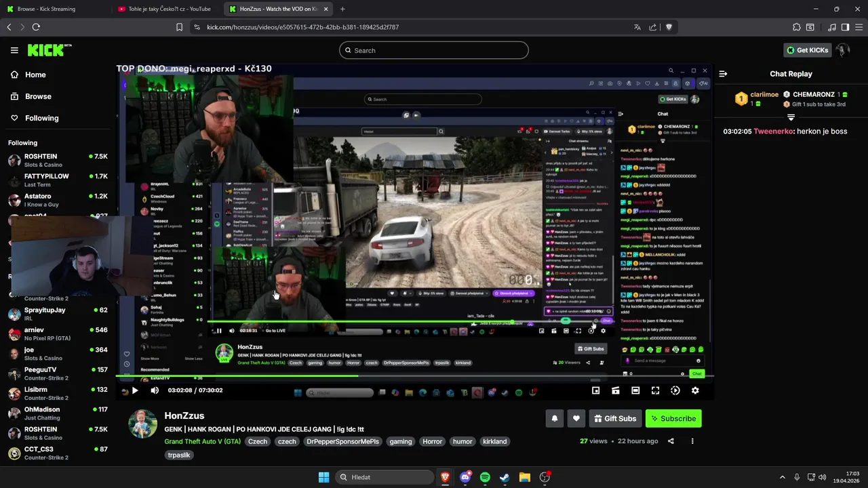Screen dimensions: 868x488
Task: Toggle theater mode in the player
Action: [635, 390]
